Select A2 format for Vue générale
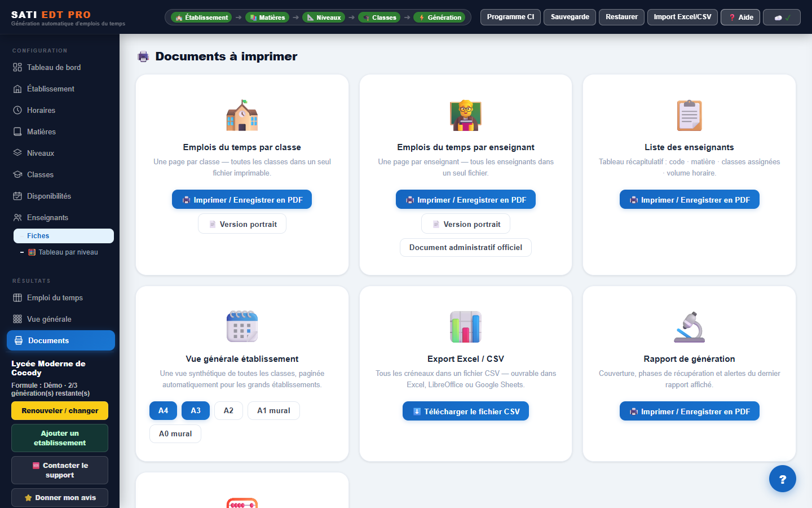Screen dimensions: 812x508 point(228,410)
